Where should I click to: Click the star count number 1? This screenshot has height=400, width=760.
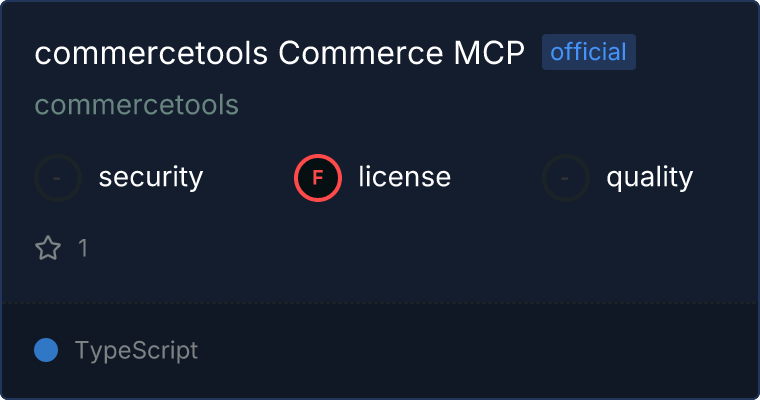[83, 248]
